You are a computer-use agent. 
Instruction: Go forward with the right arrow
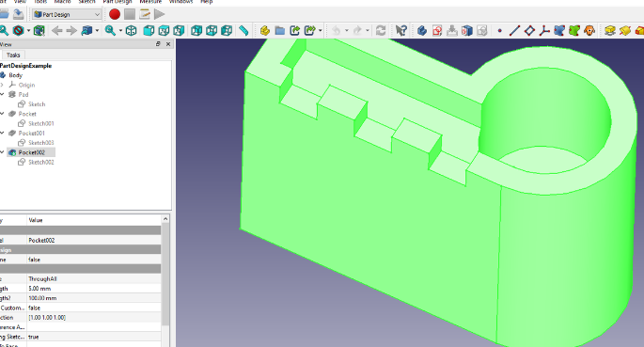click(x=71, y=30)
